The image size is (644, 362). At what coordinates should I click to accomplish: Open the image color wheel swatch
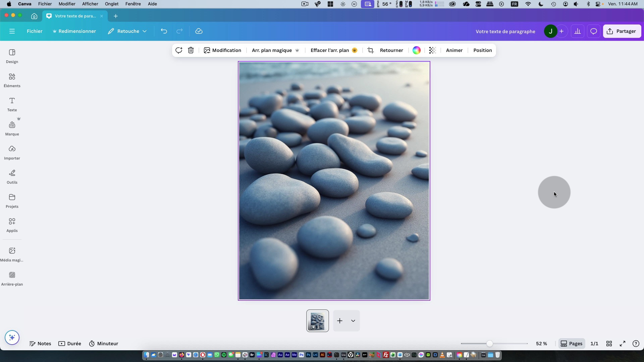point(416,50)
